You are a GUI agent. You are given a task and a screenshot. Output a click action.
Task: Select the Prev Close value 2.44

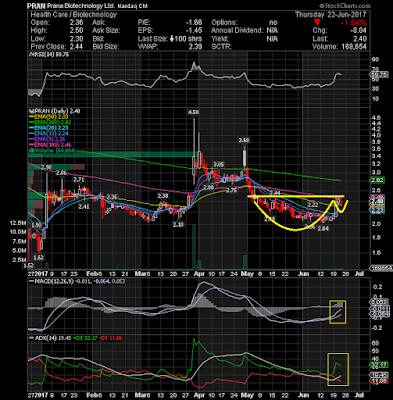[76, 47]
